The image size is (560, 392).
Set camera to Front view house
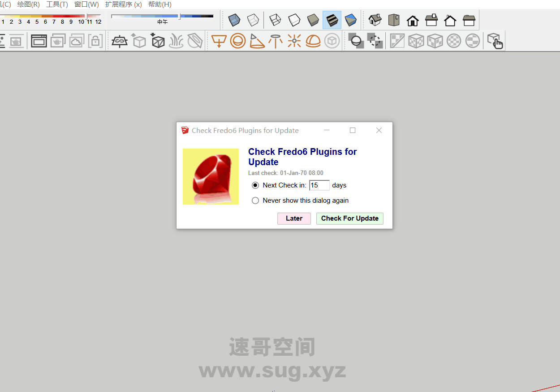click(x=413, y=20)
